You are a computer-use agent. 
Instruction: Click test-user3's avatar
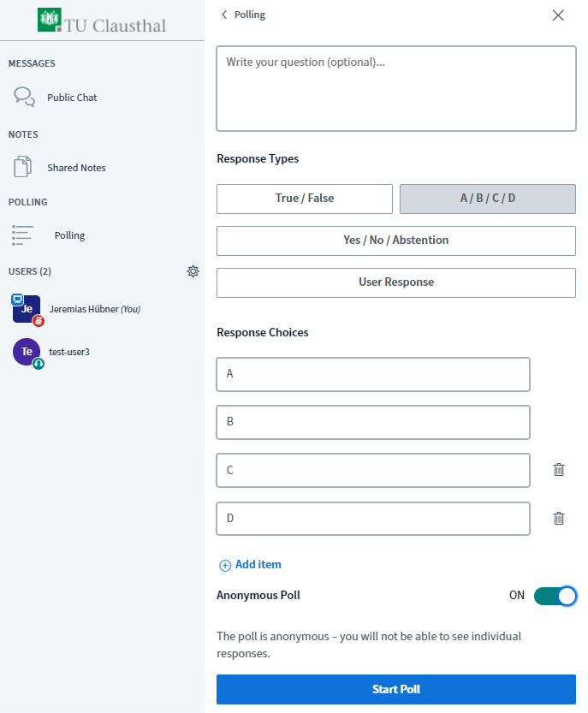pyautogui.click(x=27, y=352)
